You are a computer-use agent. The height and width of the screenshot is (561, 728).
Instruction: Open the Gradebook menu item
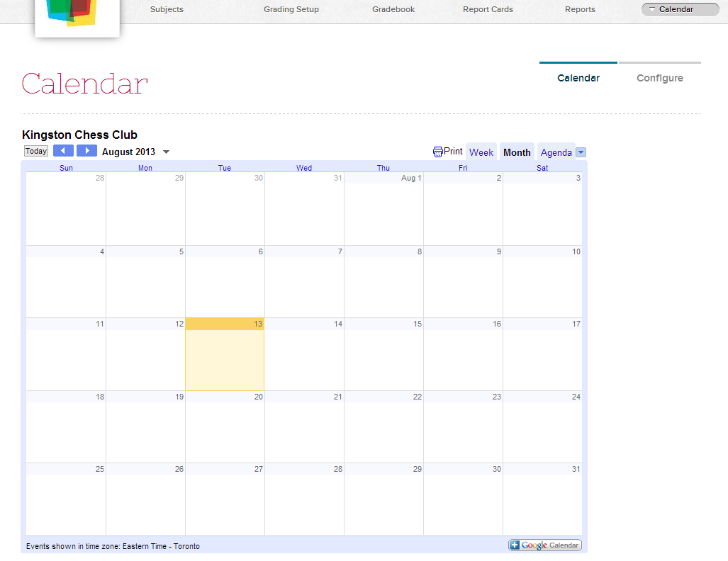393,9
